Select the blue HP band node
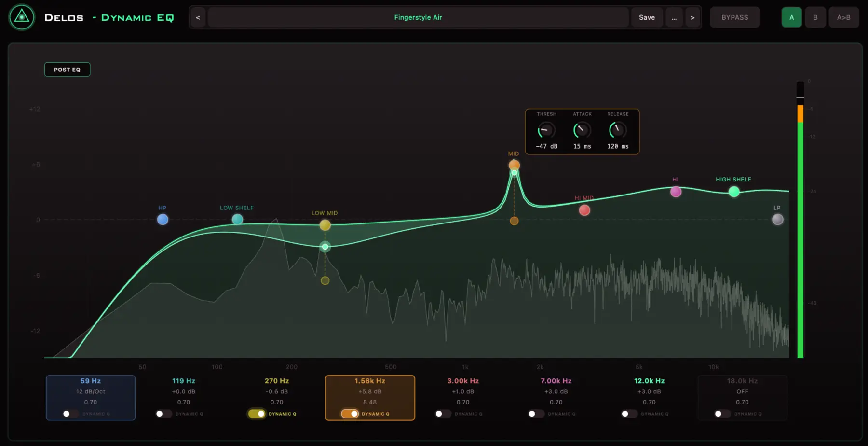 (x=163, y=220)
